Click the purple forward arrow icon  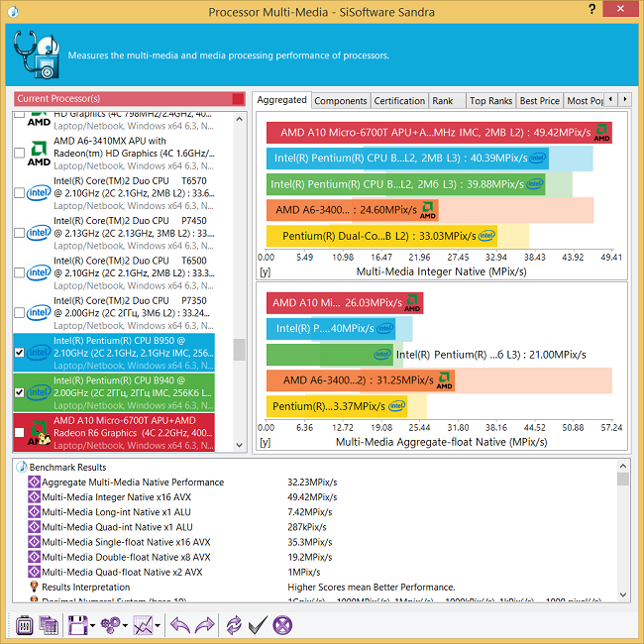pos(205,625)
